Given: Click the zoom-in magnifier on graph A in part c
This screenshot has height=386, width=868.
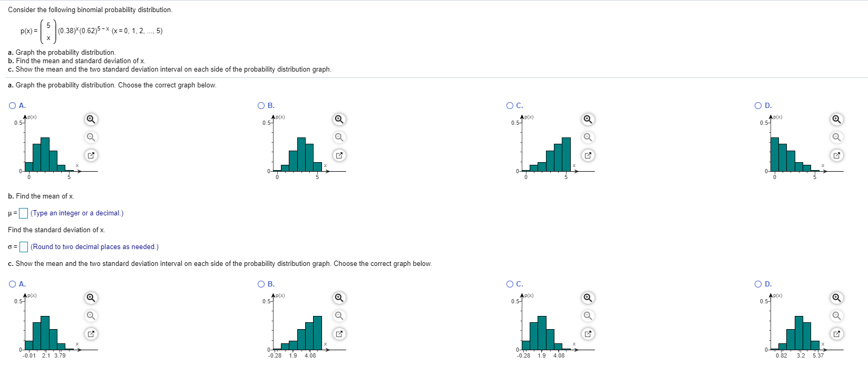Looking at the screenshot, I should [90, 298].
